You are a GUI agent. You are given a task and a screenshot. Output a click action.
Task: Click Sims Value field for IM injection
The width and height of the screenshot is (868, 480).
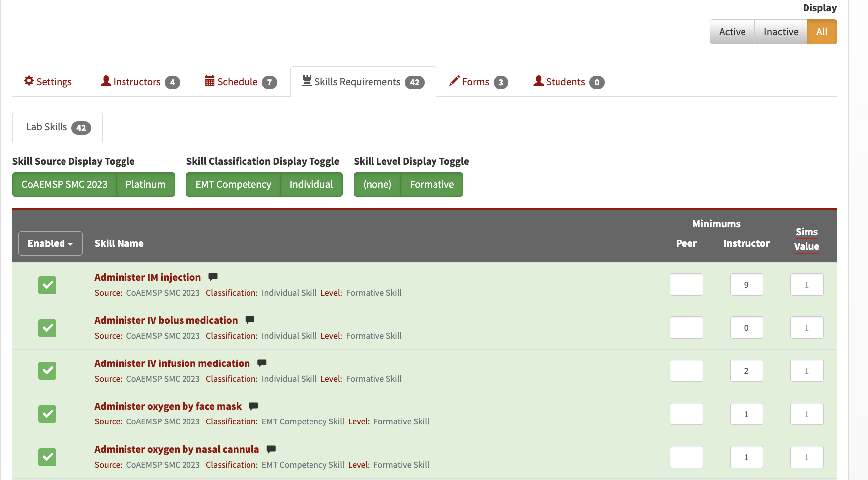point(807,285)
